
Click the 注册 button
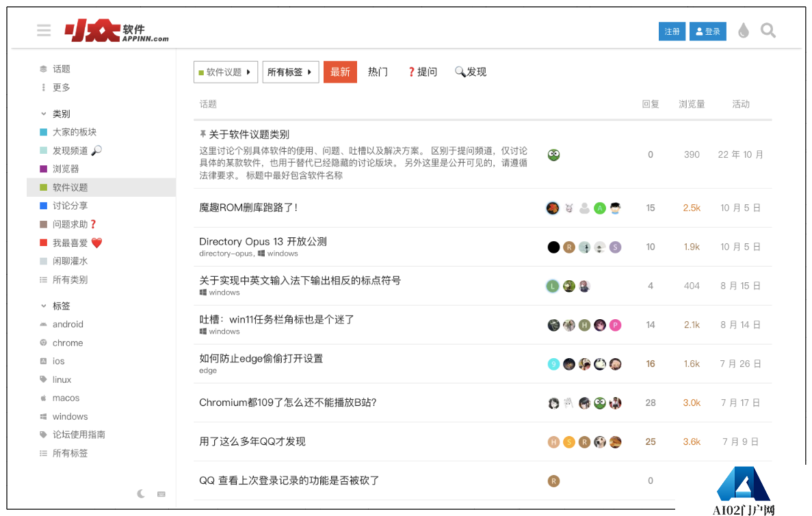672,31
